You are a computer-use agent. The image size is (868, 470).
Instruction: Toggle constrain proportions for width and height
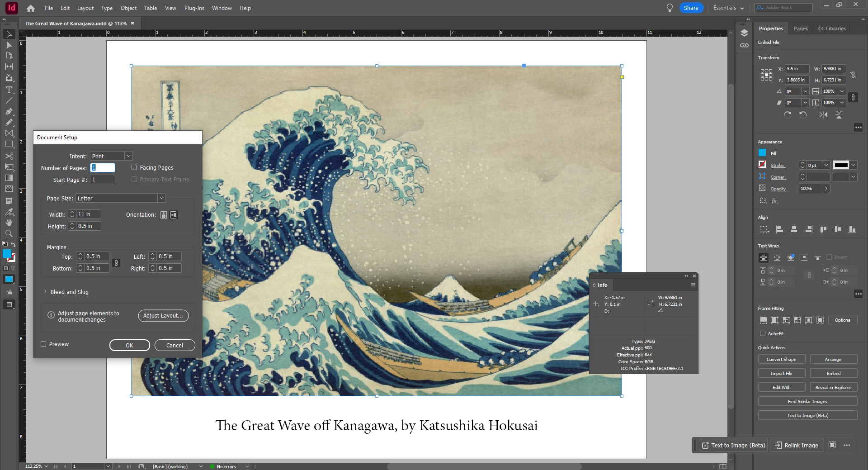point(853,75)
